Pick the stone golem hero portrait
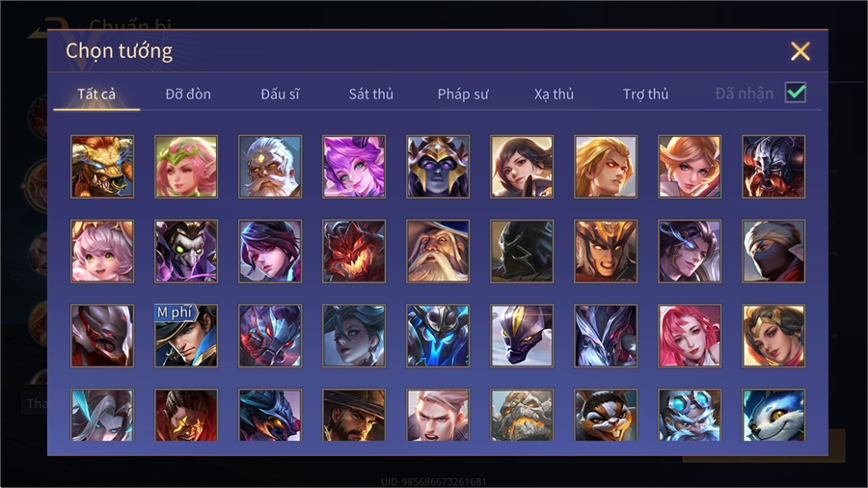 pyautogui.click(x=522, y=415)
